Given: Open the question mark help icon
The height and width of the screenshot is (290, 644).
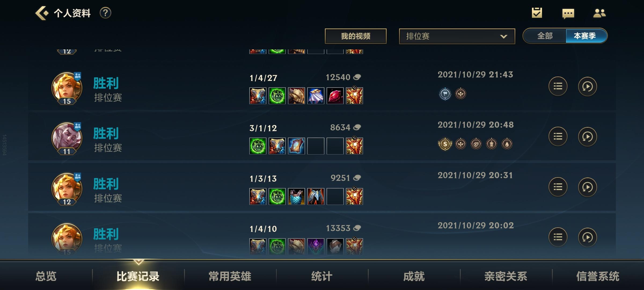Looking at the screenshot, I should [x=105, y=13].
